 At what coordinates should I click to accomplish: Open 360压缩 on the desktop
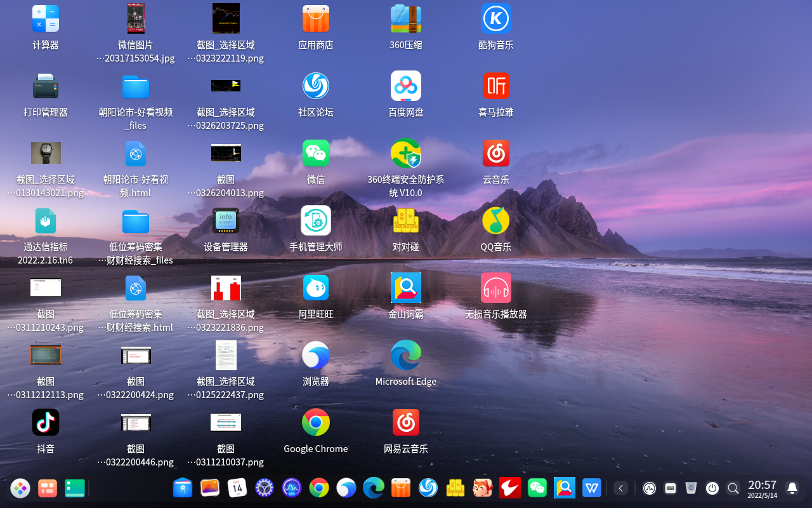(x=406, y=19)
